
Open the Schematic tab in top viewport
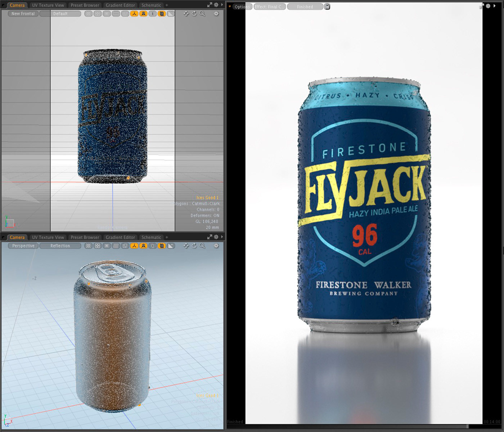[151, 5]
